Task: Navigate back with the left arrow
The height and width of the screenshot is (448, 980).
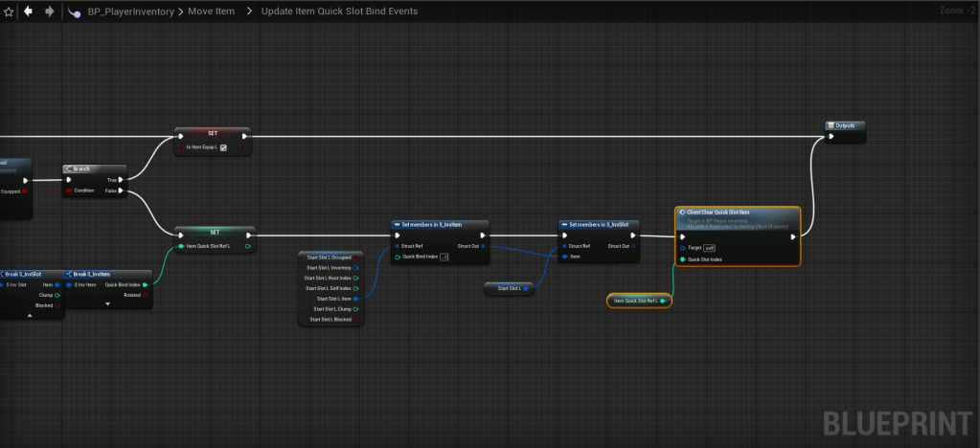Action: click(x=28, y=11)
